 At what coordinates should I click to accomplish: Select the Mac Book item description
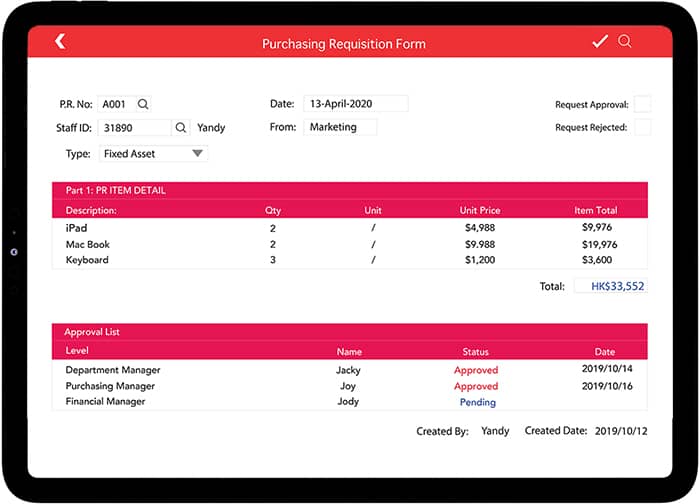point(88,244)
